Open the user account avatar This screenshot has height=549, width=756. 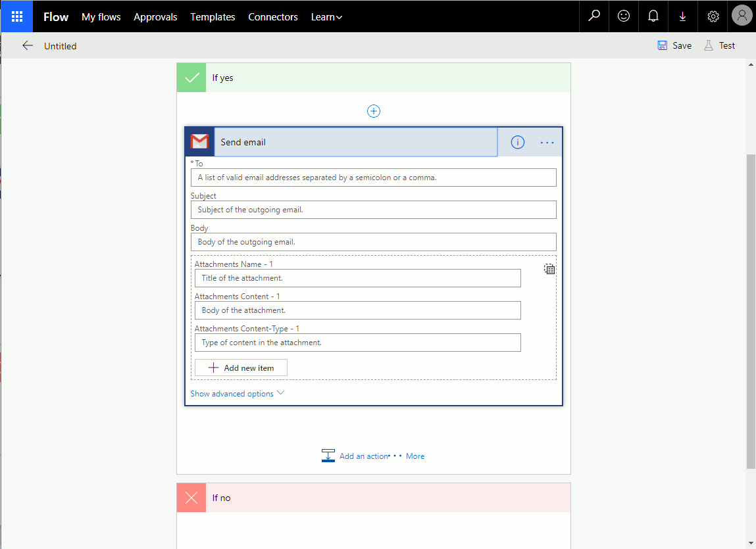[742, 16]
